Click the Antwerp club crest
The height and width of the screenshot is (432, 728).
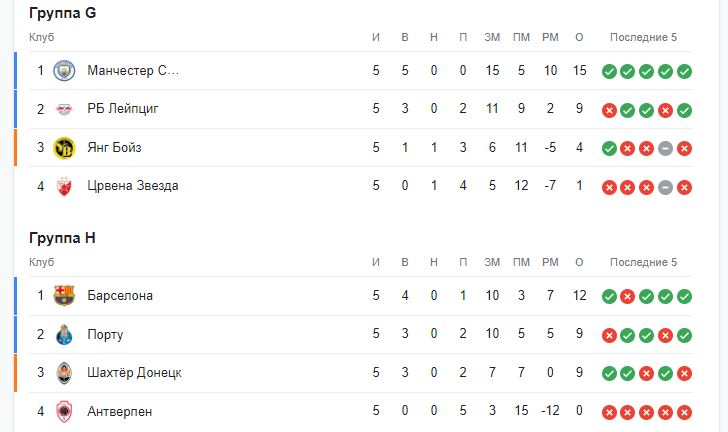[64, 411]
